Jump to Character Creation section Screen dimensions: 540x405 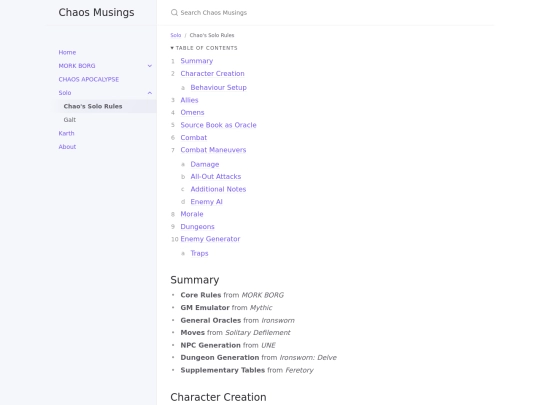tap(212, 74)
